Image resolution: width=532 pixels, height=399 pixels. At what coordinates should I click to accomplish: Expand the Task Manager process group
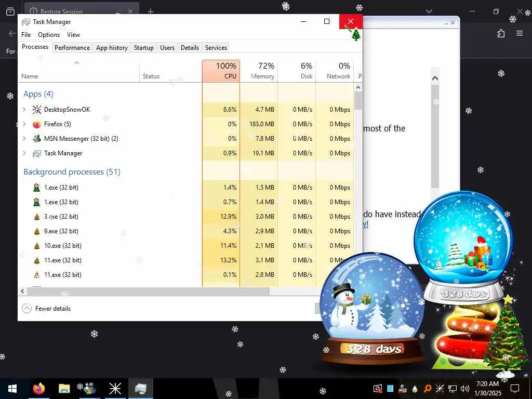coord(24,153)
